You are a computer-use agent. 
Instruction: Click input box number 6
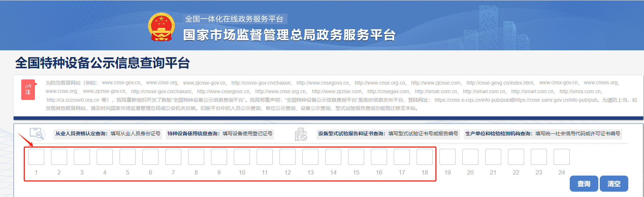[150, 157]
